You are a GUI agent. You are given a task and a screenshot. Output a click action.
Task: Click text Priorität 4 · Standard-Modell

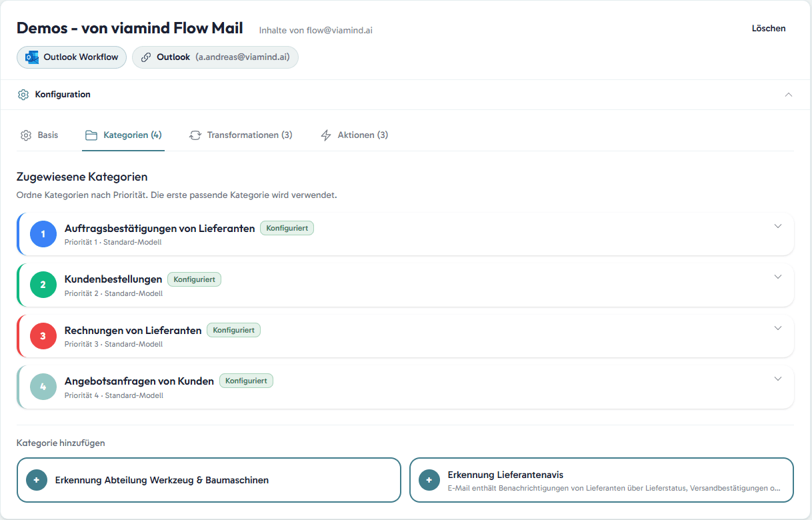click(114, 395)
